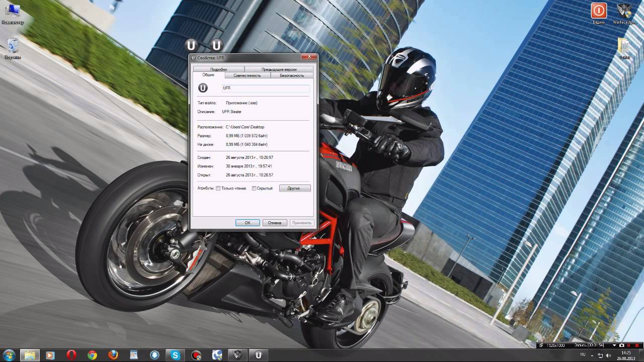Switch to the Подробно tab
644x362 pixels.
(x=218, y=69)
